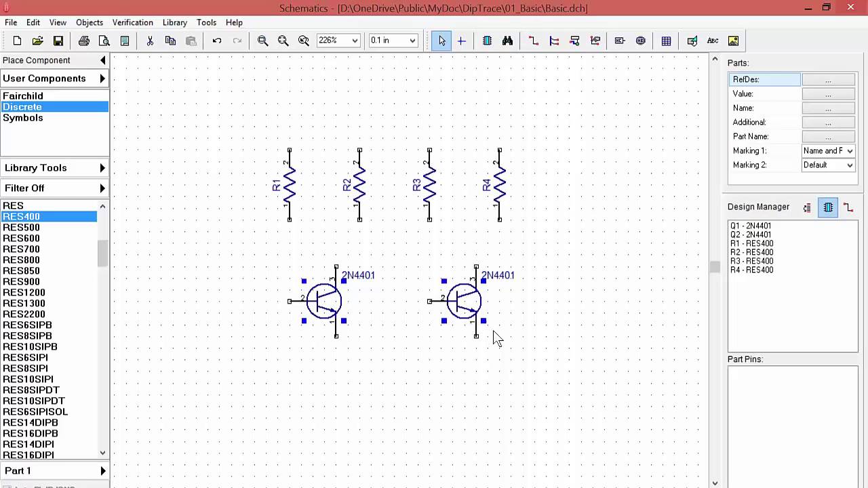Insert a picture into the schematic
Viewport: 868px width, 488px height.
[x=733, y=41]
